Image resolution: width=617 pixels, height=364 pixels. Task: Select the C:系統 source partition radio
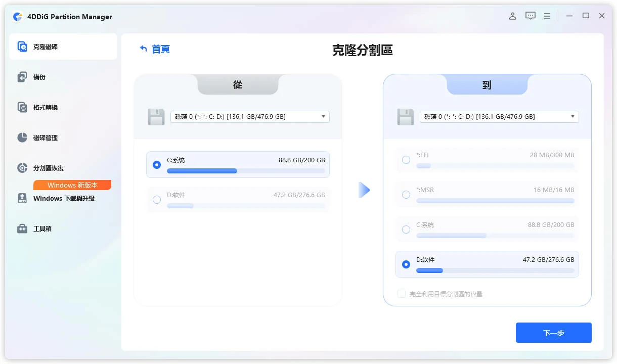(157, 164)
